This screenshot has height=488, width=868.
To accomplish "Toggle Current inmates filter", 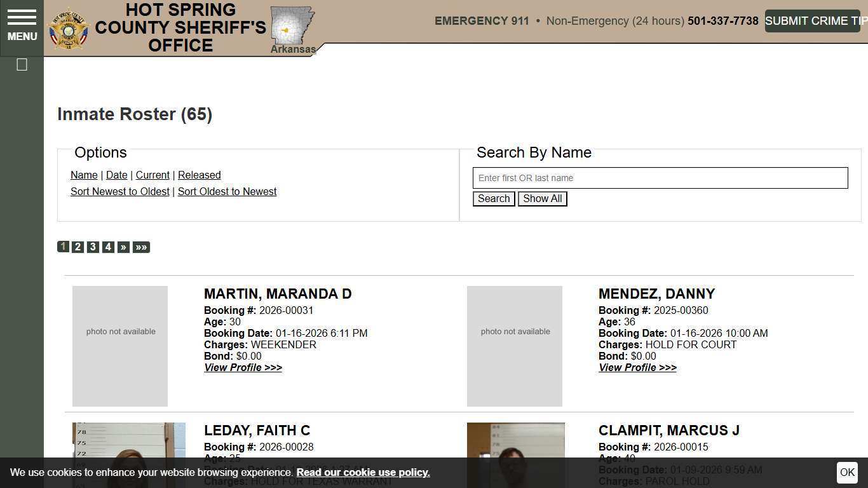I will (153, 175).
